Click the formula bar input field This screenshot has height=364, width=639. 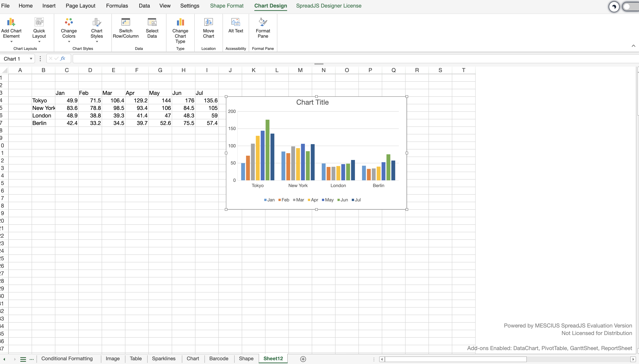pyautogui.click(x=350, y=59)
